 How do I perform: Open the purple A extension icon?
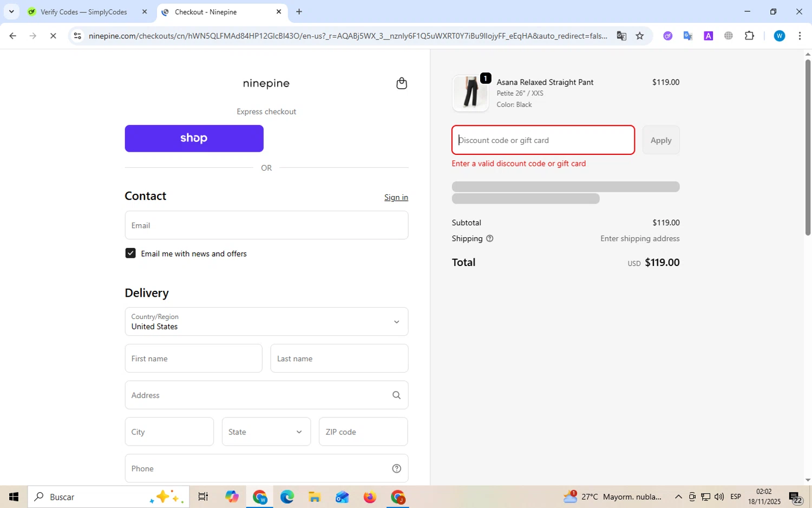click(x=708, y=36)
